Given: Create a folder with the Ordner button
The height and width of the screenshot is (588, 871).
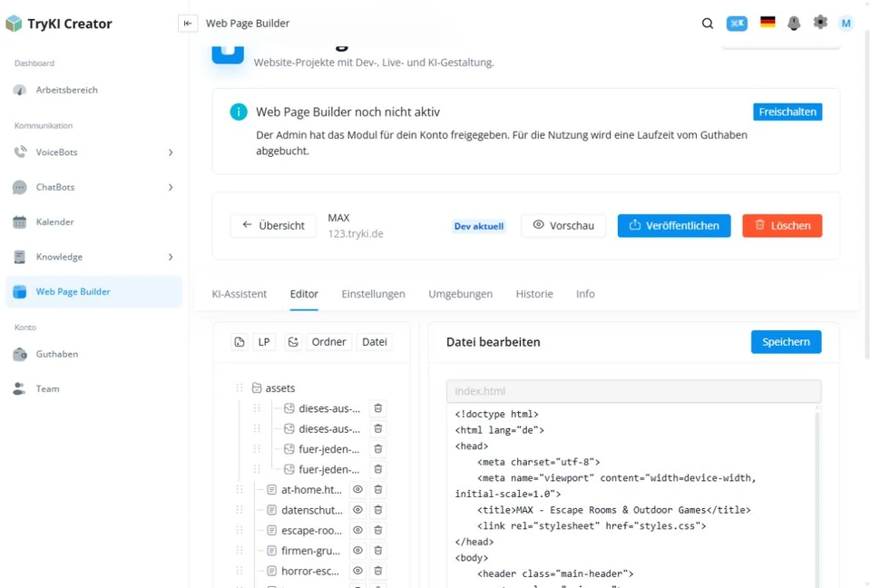Looking at the screenshot, I should (x=328, y=342).
